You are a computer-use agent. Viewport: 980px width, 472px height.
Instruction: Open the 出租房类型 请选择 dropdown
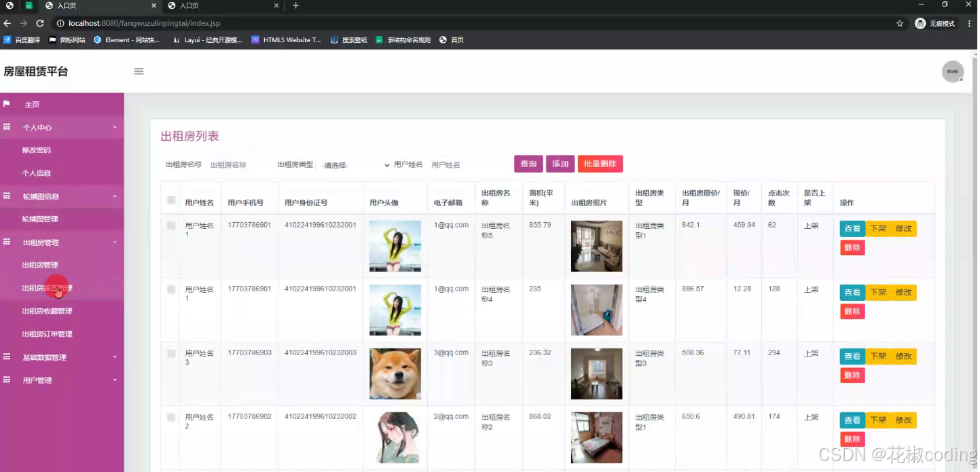coord(355,165)
